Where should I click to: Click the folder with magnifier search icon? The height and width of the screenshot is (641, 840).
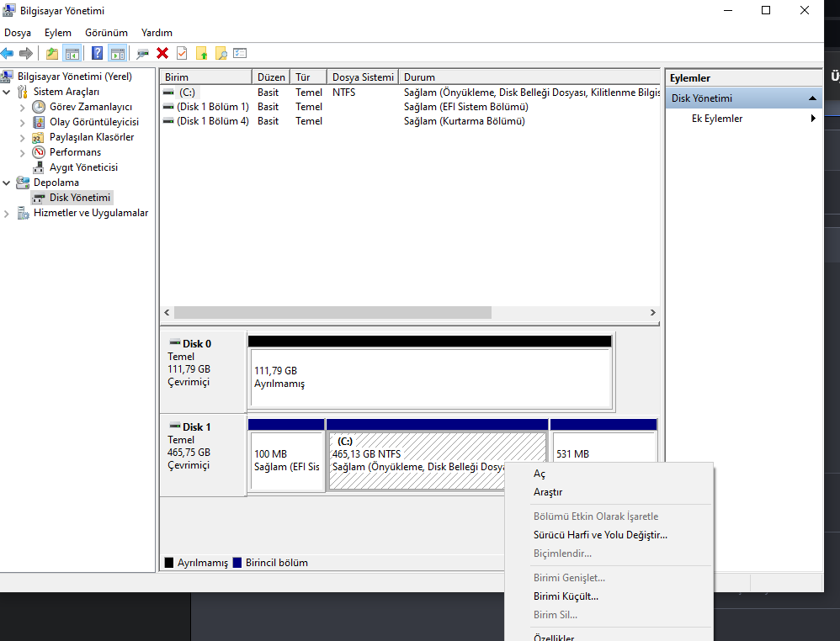[x=221, y=54]
